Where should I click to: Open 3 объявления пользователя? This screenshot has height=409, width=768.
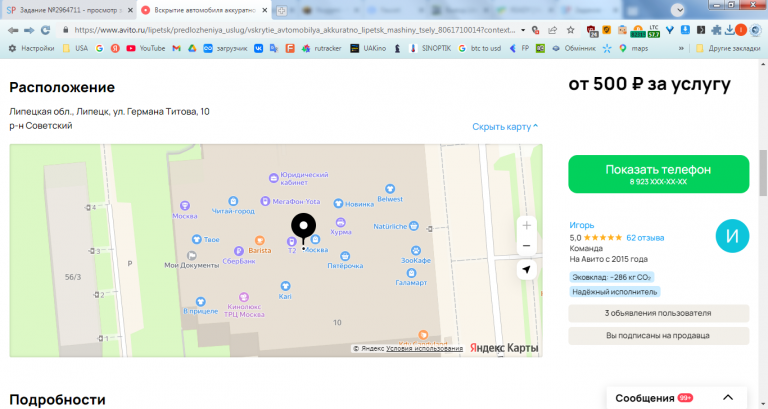(x=658, y=313)
